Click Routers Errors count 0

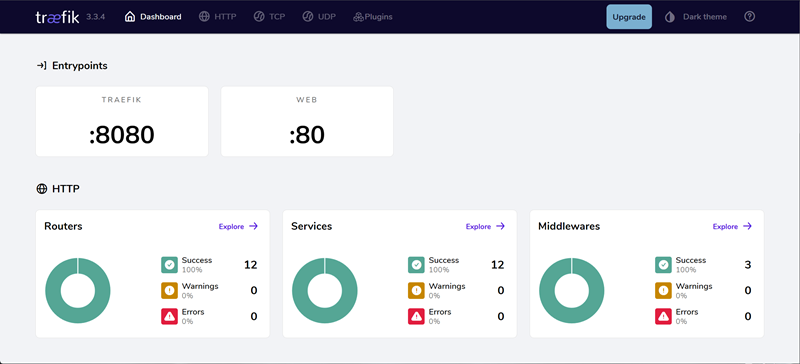pyautogui.click(x=254, y=317)
